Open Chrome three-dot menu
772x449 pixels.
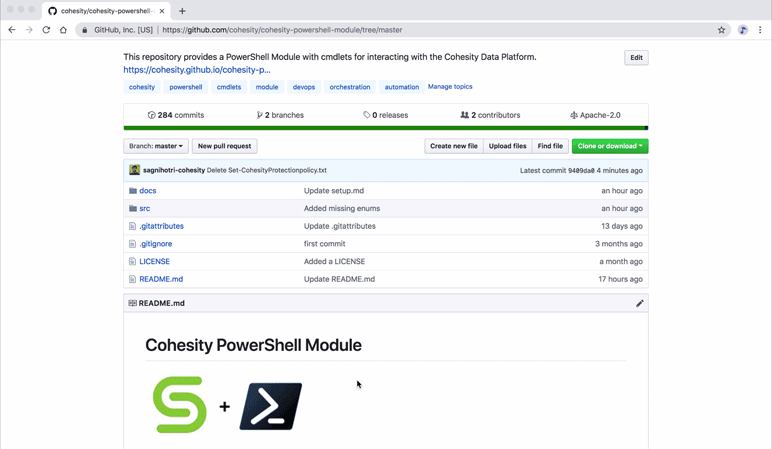click(x=760, y=30)
